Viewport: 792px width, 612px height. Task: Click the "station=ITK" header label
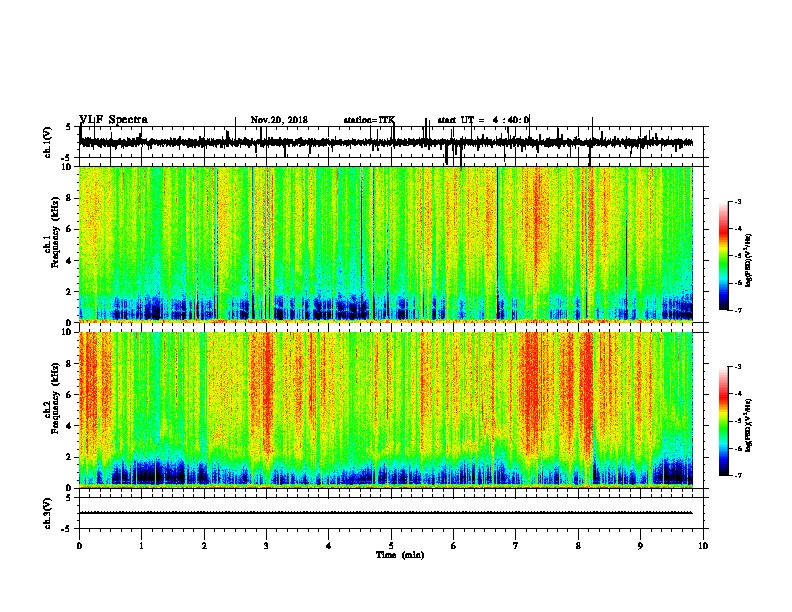[x=369, y=120]
